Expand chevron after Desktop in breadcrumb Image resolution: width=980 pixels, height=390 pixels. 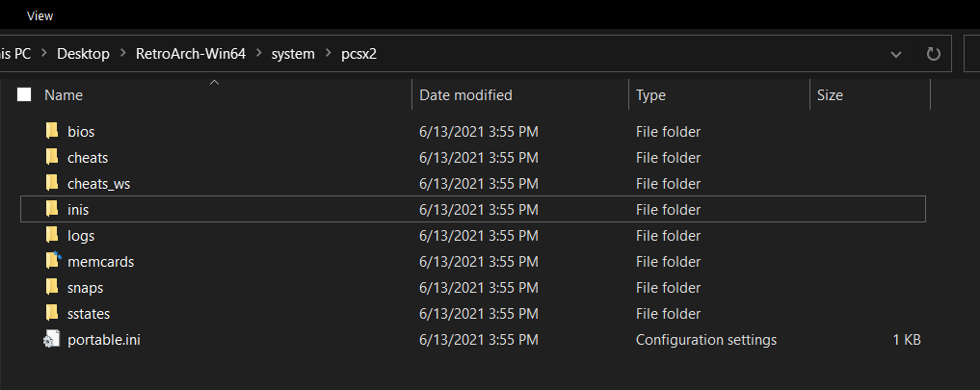pos(123,54)
